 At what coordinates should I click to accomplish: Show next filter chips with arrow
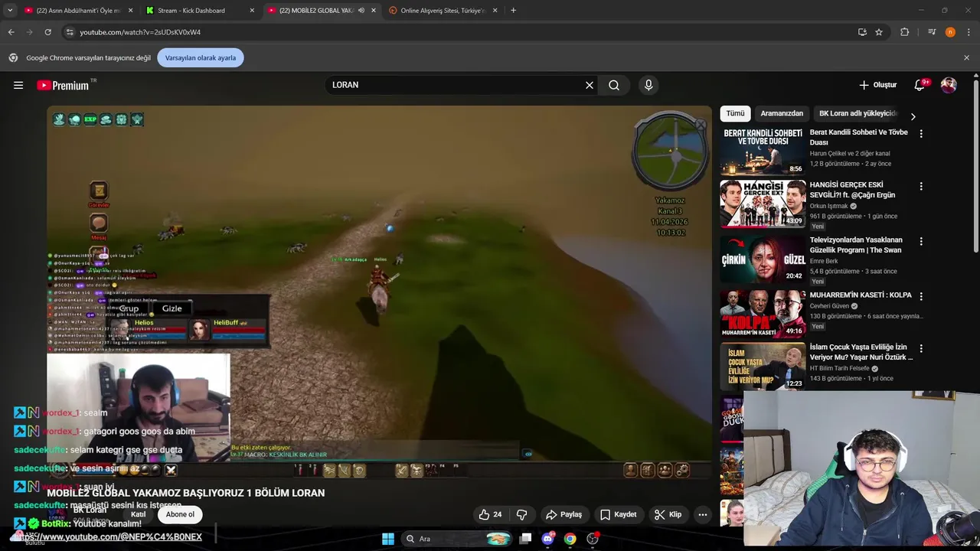click(913, 116)
